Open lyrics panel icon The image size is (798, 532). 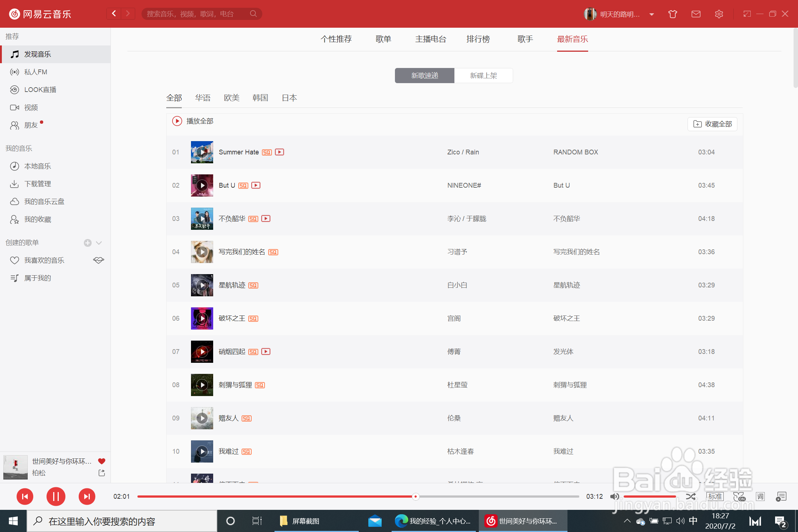[760, 497]
